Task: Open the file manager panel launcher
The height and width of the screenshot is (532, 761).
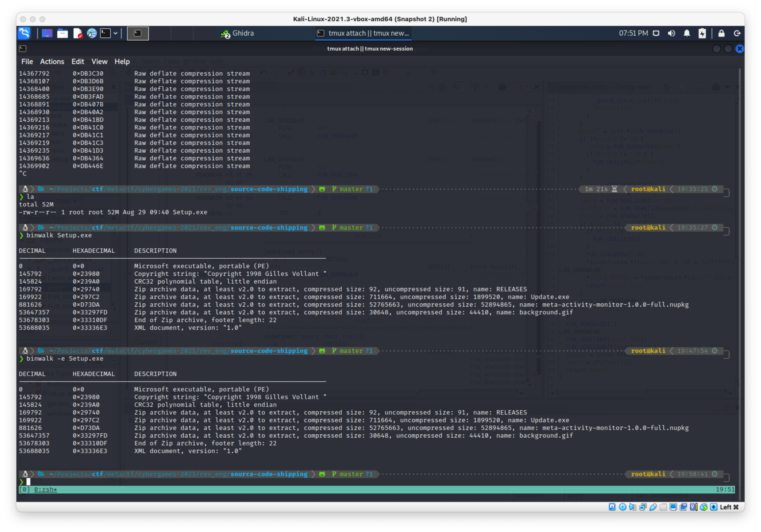Action: (62, 33)
